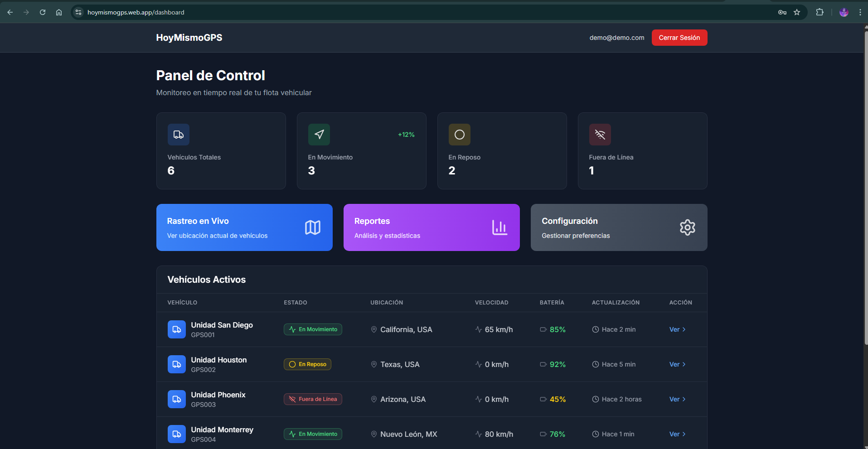Reload the page using browser refresh

43,12
